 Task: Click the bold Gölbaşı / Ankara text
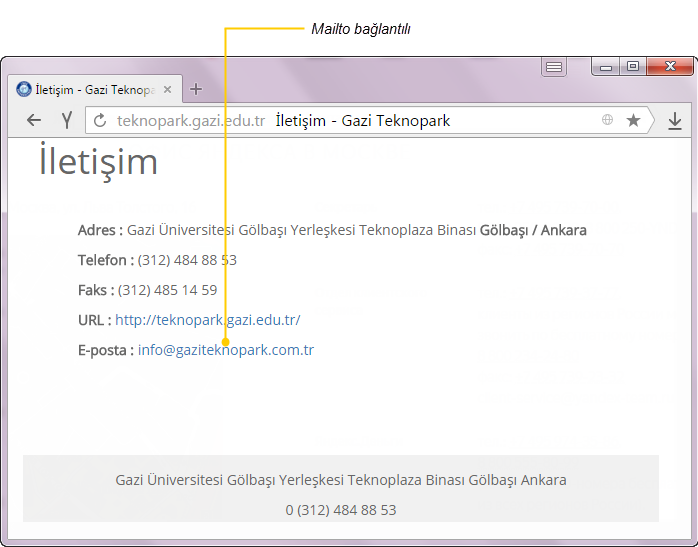click(x=533, y=230)
